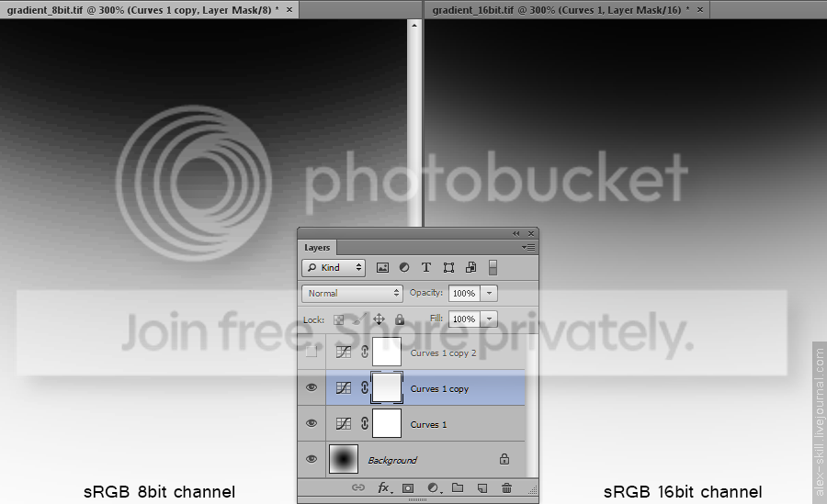This screenshot has width=827, height=504.
Task: Close the gradient_8bit.tif tab
Action: 289,9
